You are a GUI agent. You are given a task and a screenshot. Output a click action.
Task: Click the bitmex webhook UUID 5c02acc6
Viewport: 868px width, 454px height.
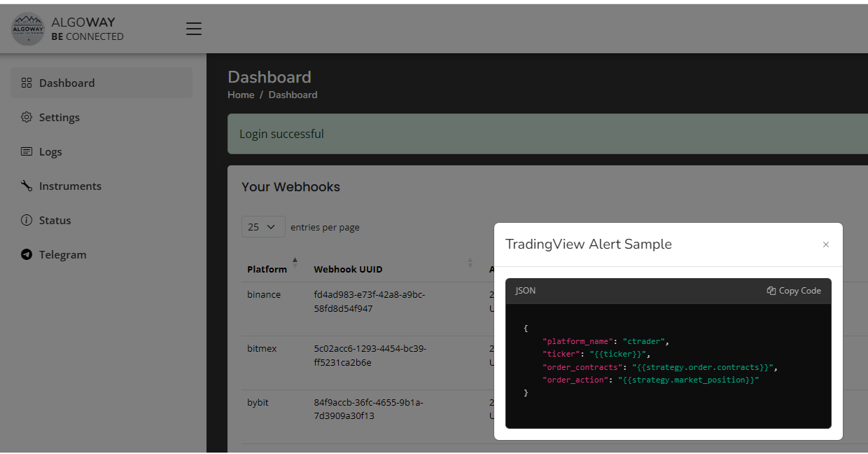coord(370,355)
